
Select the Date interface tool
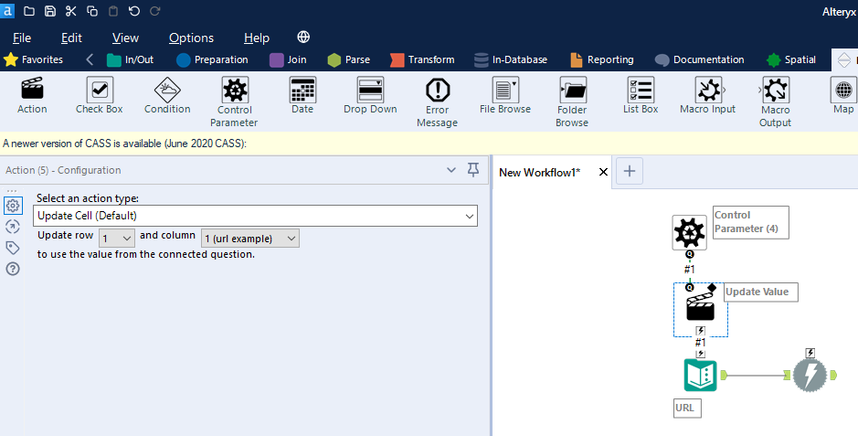pos(302,95)
